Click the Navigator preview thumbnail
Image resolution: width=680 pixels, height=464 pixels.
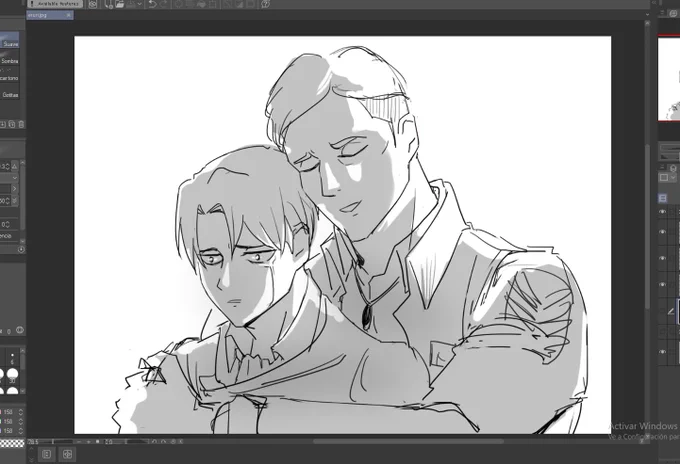click(669, 79)
